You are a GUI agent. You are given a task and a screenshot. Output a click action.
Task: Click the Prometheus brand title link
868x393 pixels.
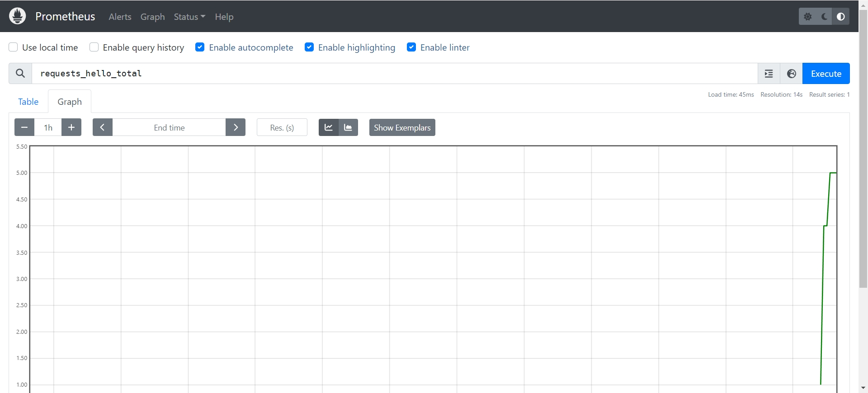click(65, 16)
